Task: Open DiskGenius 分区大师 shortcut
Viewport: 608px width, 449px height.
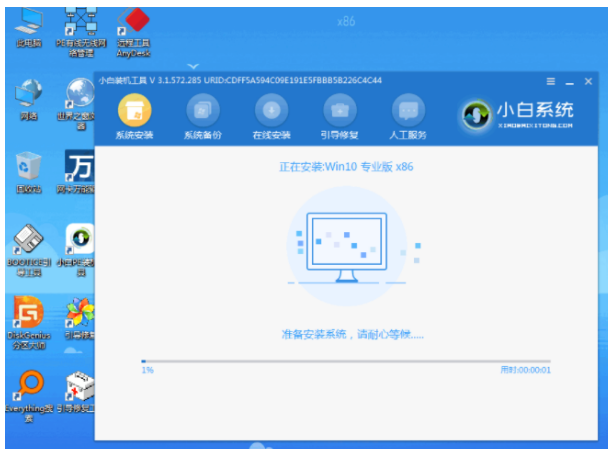Action: click(28, 323)
